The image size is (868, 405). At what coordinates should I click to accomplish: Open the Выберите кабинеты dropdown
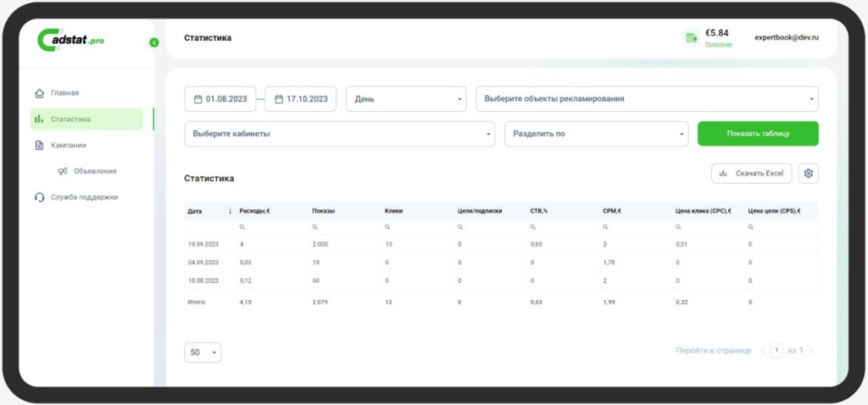(339, 134)
